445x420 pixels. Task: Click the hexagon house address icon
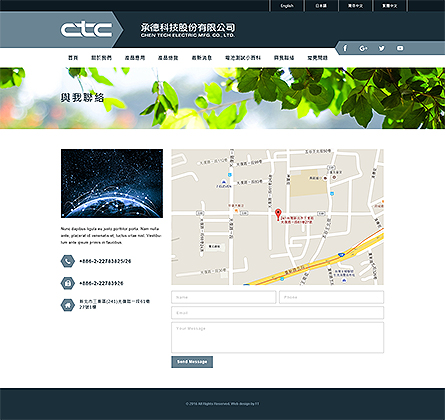click(68, 305)
